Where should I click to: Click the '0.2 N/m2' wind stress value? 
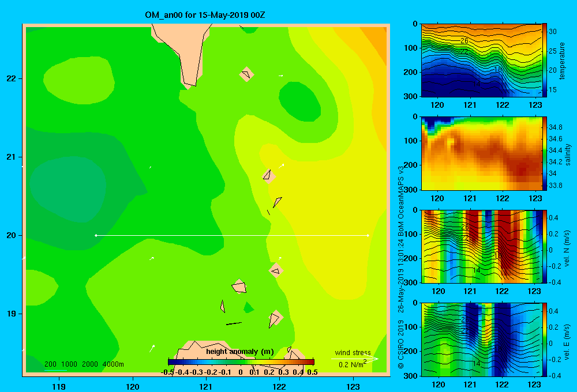tap(352, 364)
